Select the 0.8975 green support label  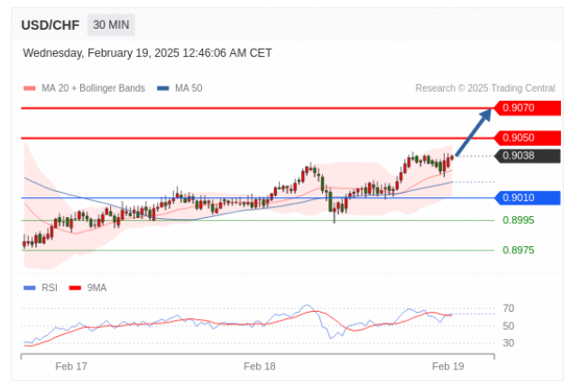click(518, 251)
